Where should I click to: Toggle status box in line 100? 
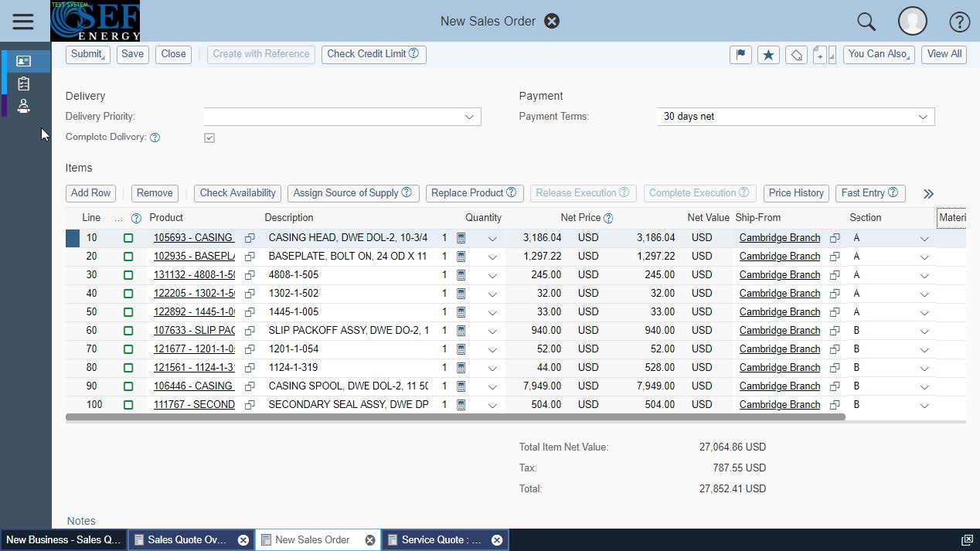tap(128, 405)
